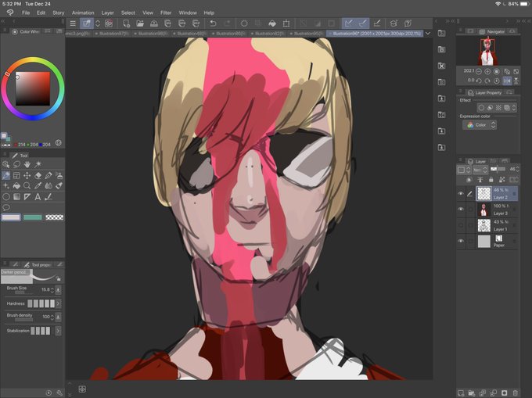The height and width of the screenshot is (398, 532).
Task: Open the layer color palette dropdown
Action: point(463,170)
